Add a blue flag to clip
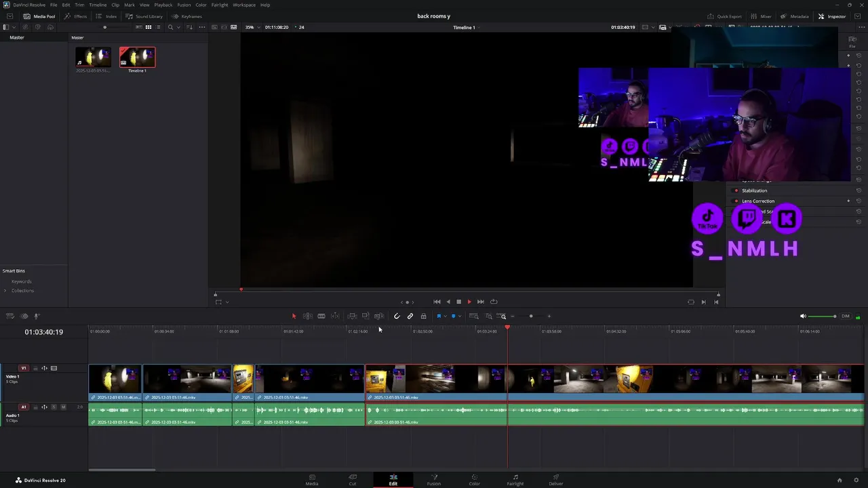Viewport: 868px width, 488px height. 439,316
